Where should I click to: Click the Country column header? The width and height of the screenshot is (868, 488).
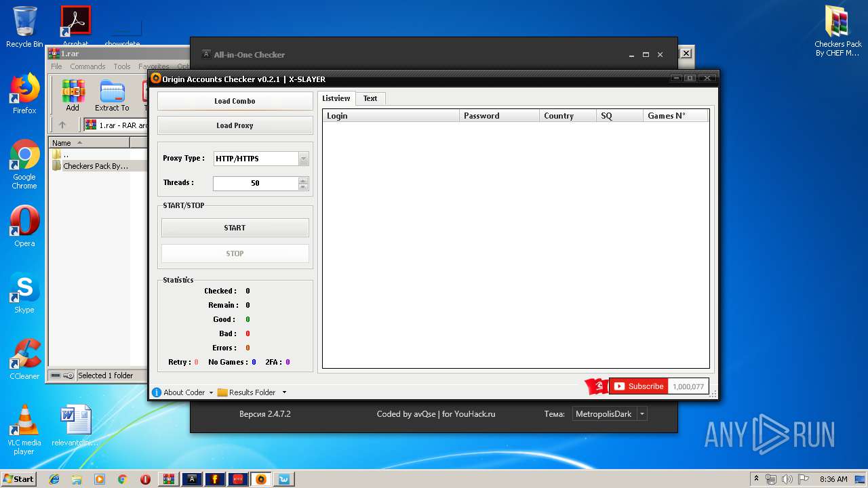568,116
